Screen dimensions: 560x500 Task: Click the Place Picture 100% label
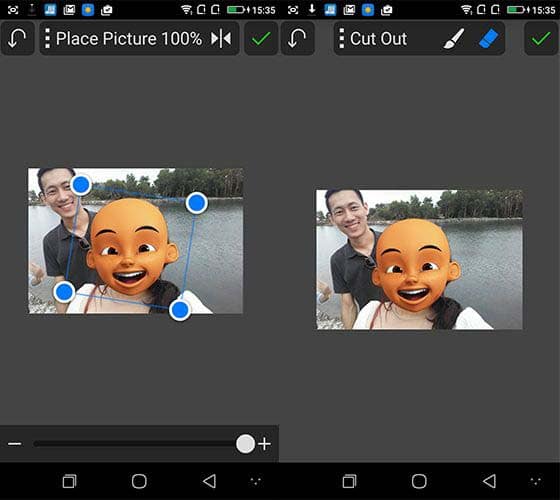click(129, 39)
